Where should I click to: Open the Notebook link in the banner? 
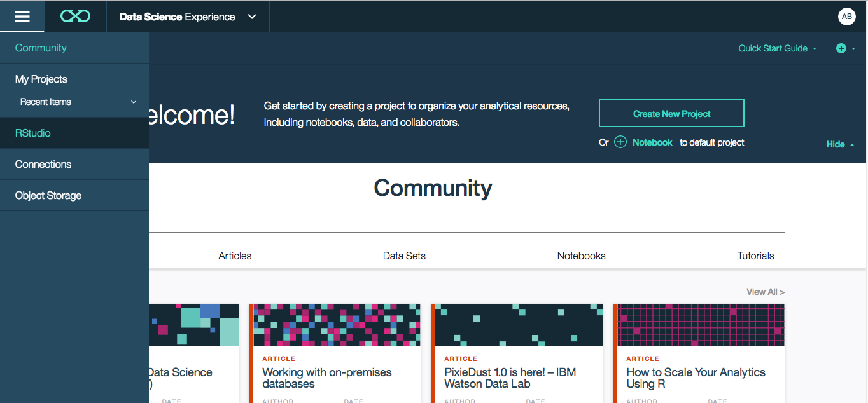click(652, 142)
